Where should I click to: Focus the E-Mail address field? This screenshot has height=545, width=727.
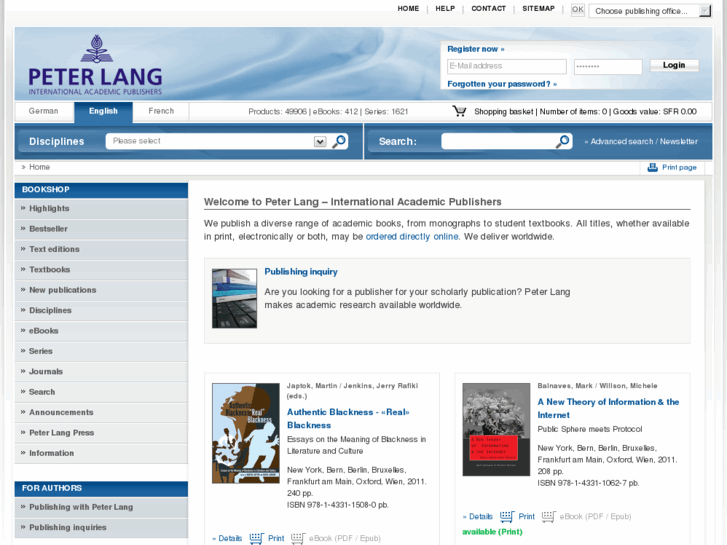507,66
